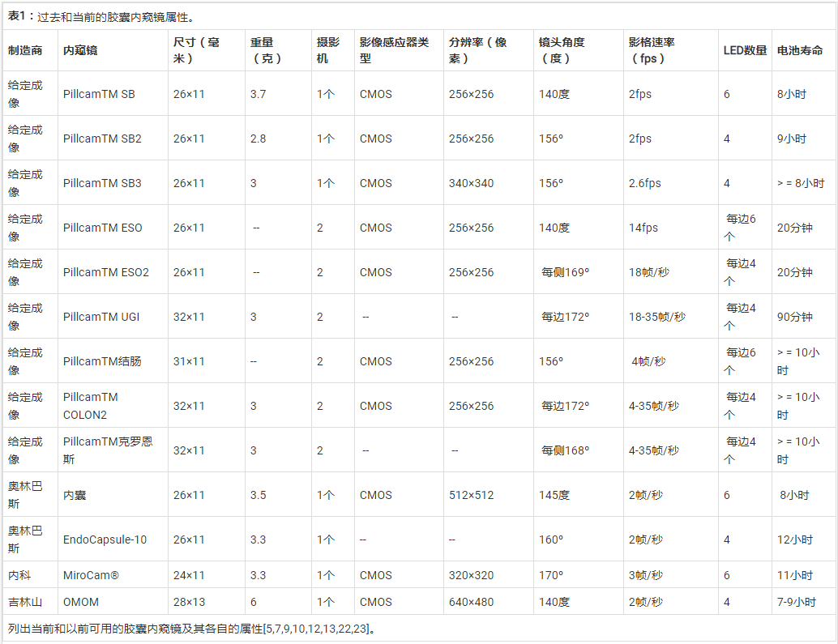Click the lens angle '170°'

pos(550,575)
